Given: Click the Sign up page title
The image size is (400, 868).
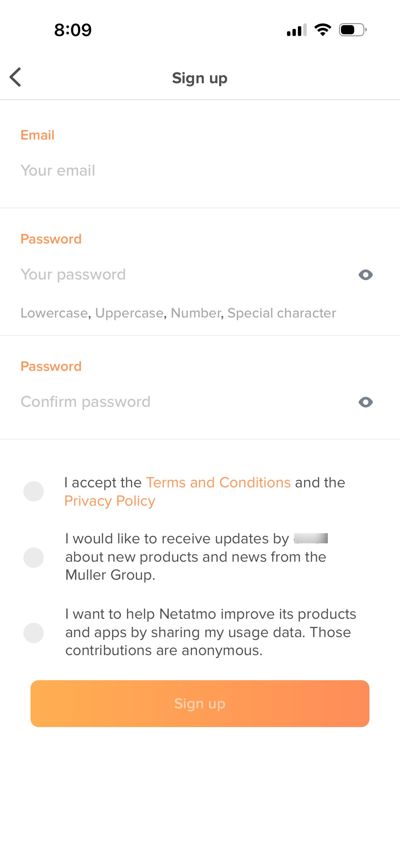Looking at the screenshot, I should pyautogui.click(x=200, y=78).
